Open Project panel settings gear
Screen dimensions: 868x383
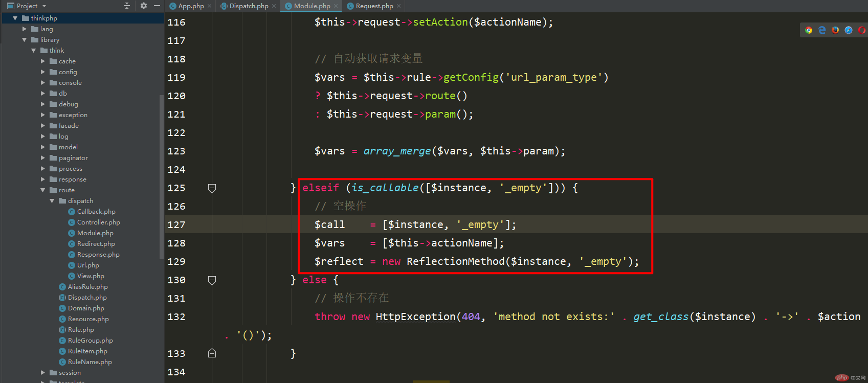coord(144,6)
